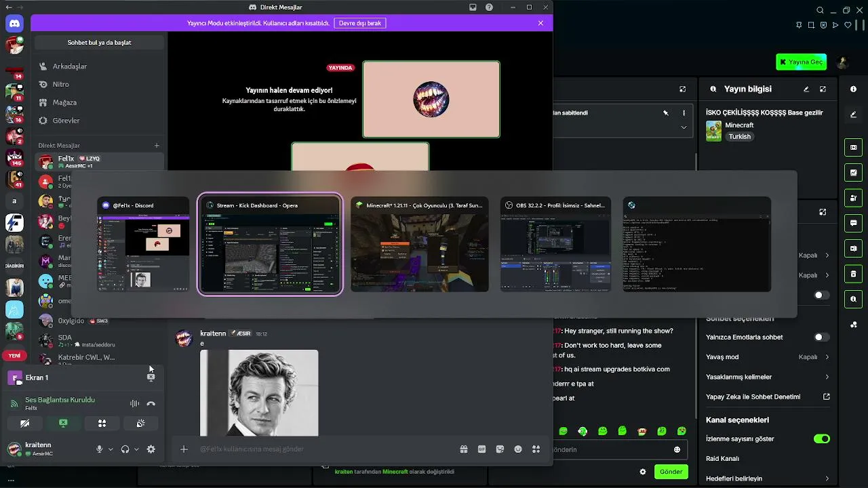Image resolution: width=868 pixels, height=488 pixels.
Task: Stop watching Ekran 1 stream icon
Action: click(151, 378)
